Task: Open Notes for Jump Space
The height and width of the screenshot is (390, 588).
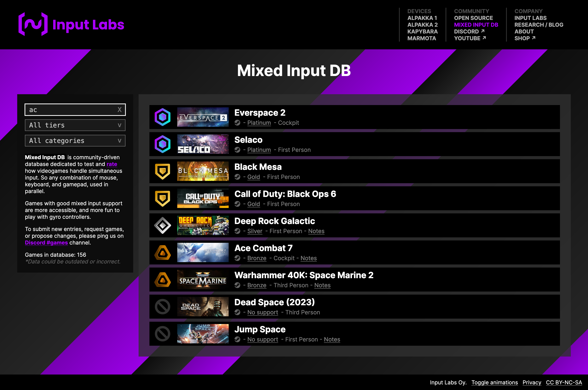Action: [332, 340]
